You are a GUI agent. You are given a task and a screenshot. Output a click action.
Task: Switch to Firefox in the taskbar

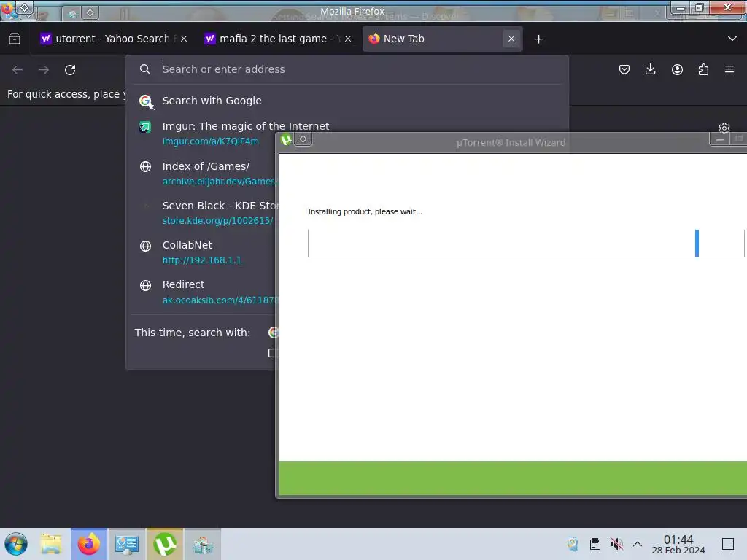pos(89,544)
